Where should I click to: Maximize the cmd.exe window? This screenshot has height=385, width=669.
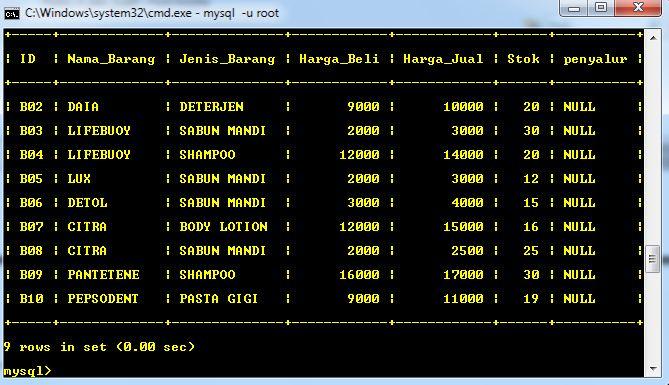601,8
